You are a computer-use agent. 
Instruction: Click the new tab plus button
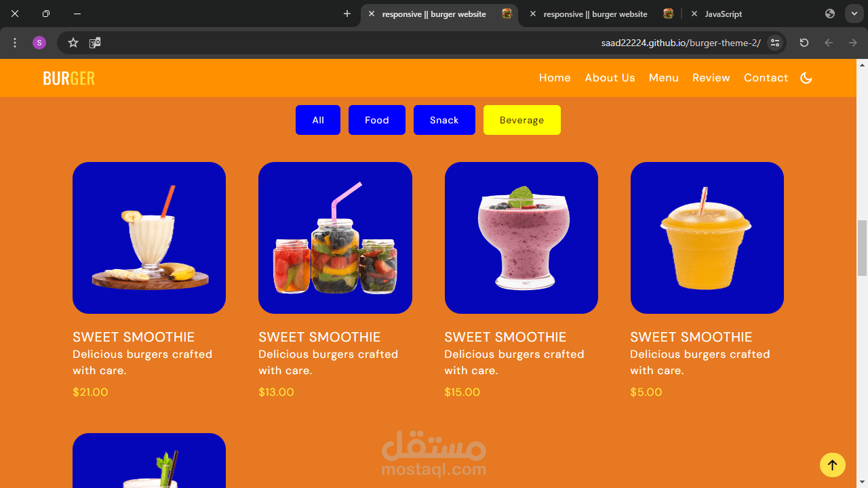tap(347, 14)
